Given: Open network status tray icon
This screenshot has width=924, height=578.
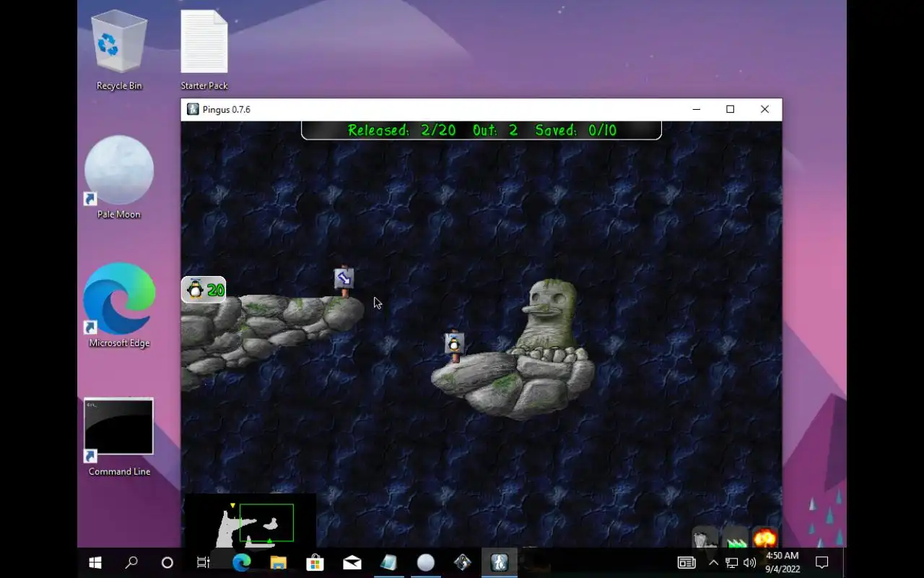Looking at the screenshot, I should tap(732, 563).
